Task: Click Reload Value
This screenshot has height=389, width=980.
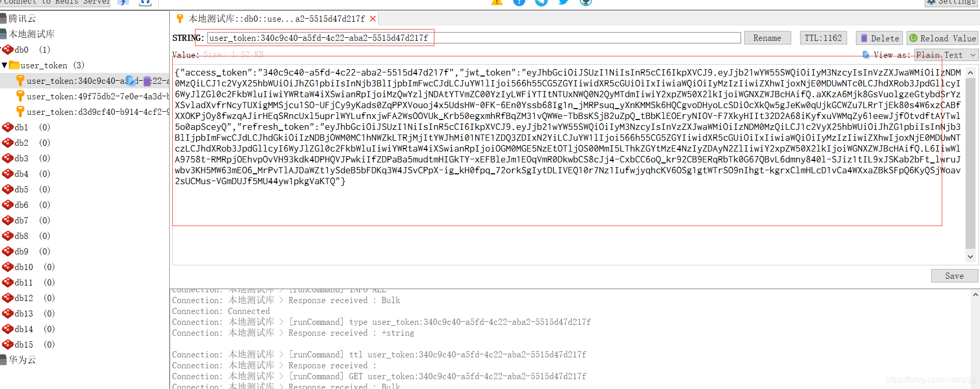Action: coord(942,38)
